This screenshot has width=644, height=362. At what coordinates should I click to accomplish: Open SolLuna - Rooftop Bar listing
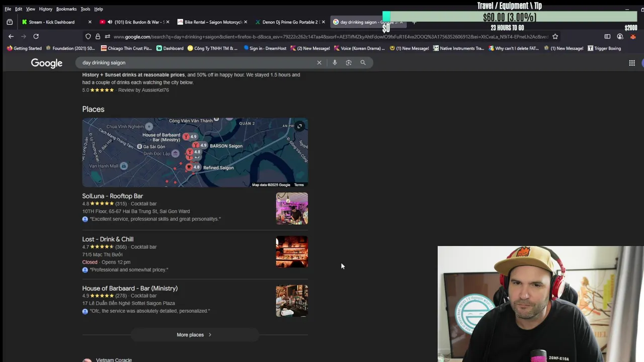coord(113,196)
